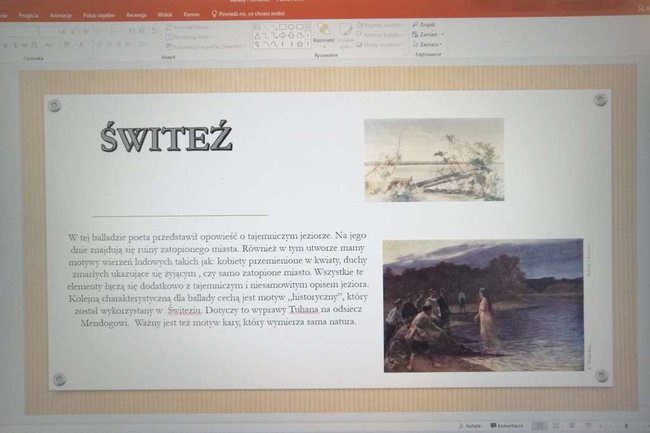Open the Notatki notes pane
This screenshot has height=433, width=650.
tap(470, 425)
